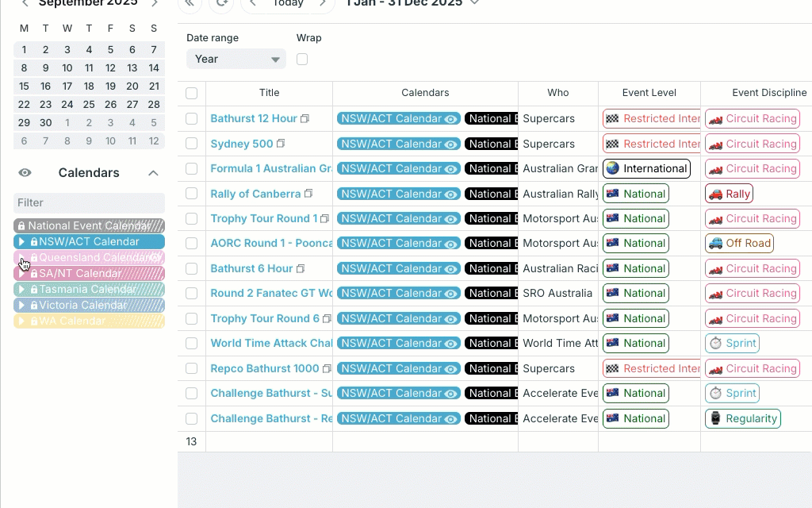The width and height of the screenshot is (812, 508).
Task: Click the copy icon next to Repco Bathurst 1000
Action: (x=327, y=368)
